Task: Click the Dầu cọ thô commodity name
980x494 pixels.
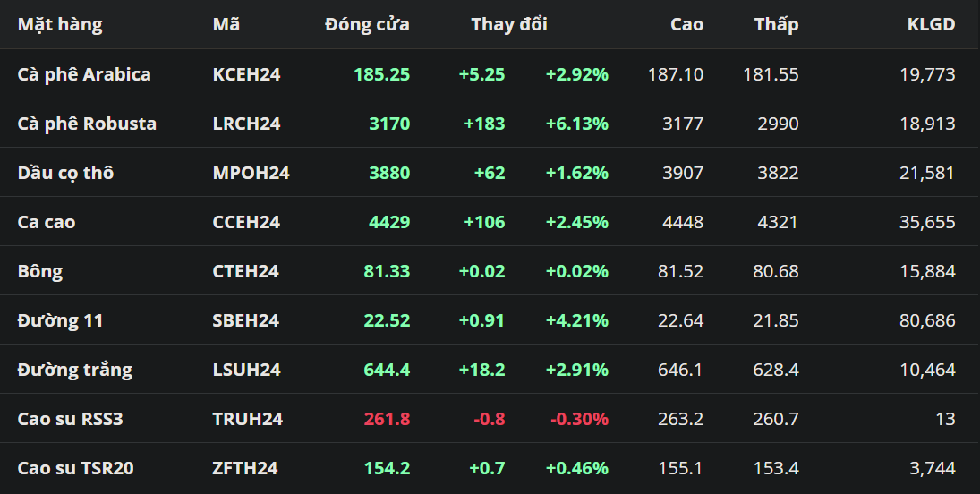Action: (x=65, y=173)
